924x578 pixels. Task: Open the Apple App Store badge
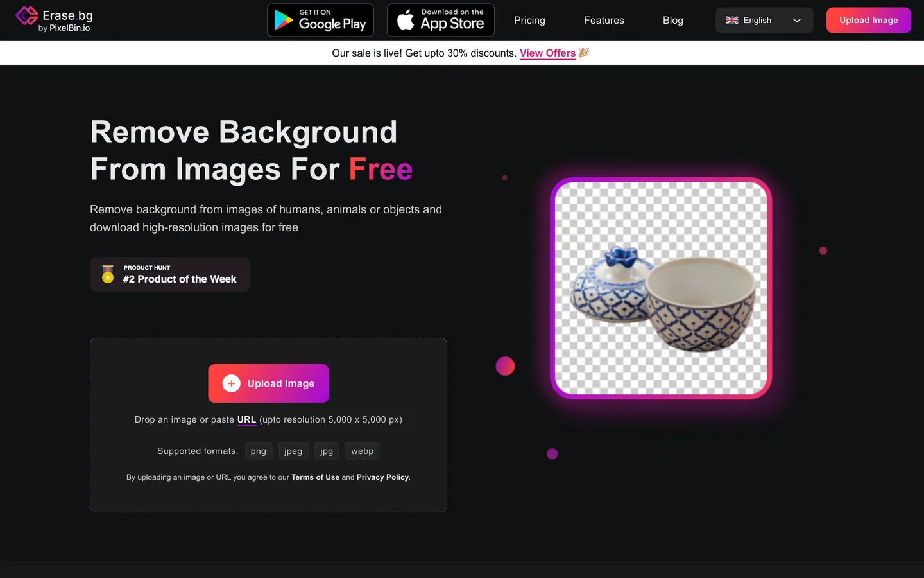[441, 20]
